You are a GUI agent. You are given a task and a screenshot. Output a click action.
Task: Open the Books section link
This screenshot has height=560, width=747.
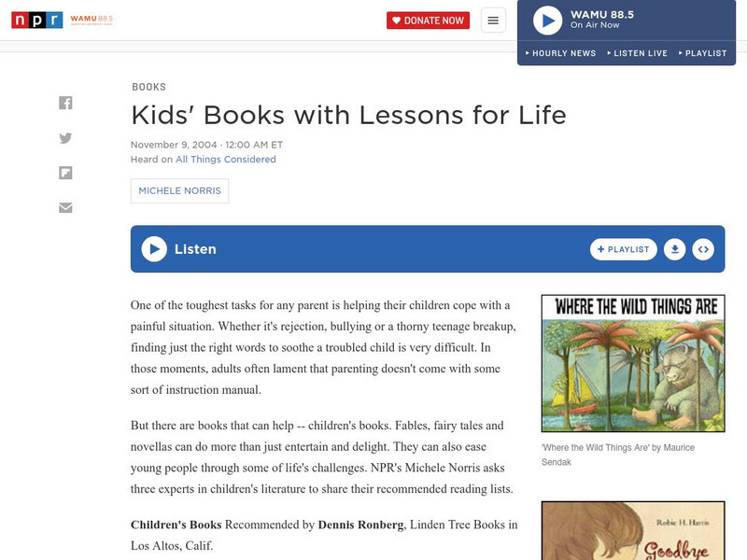pos(148,87)
